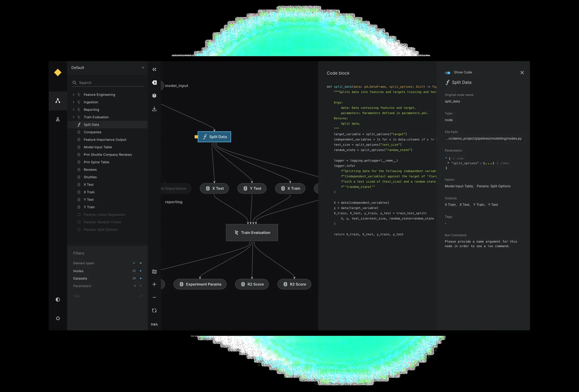The image size is (579, 392).
Task: Toggle layers icon in vertical toolbar
Action: (x=154, y=96)
